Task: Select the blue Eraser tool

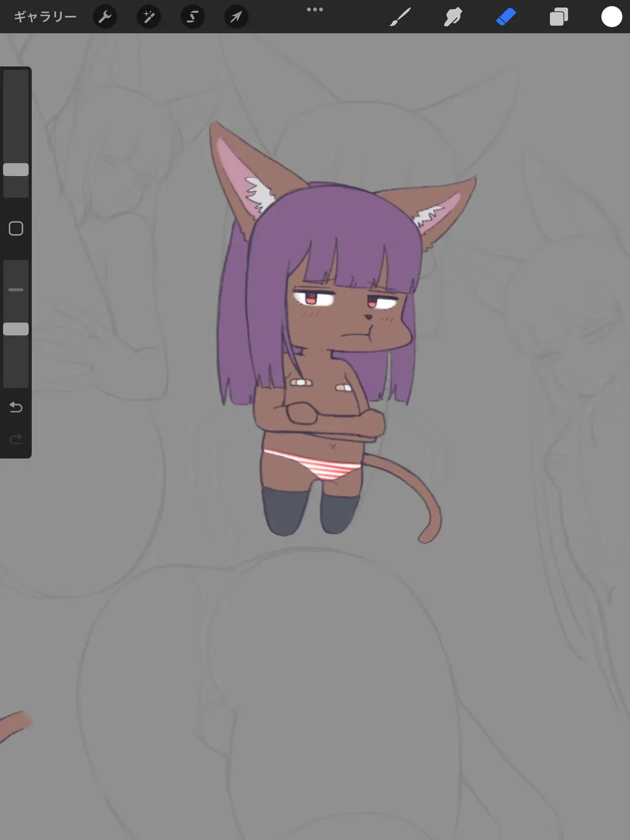Action: click(x=506, y=17)
